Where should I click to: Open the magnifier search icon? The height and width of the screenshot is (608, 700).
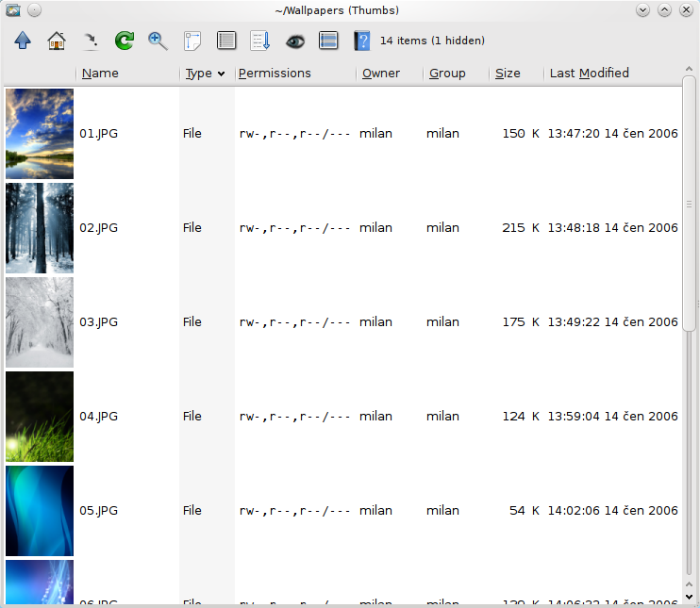(x=158, y=41)
